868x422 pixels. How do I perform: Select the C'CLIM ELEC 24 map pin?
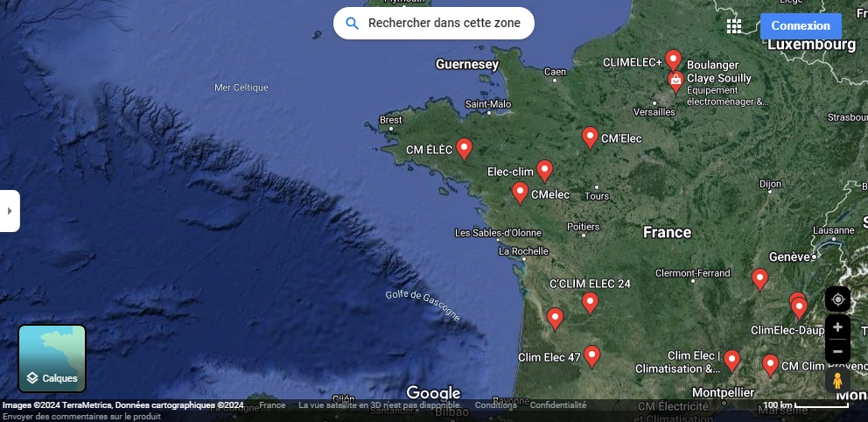590,304
